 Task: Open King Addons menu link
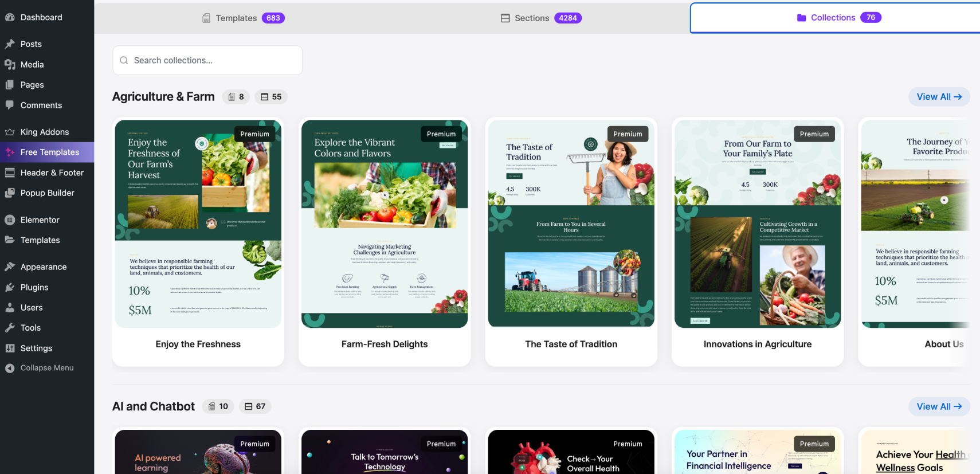(x=47, y=132)
